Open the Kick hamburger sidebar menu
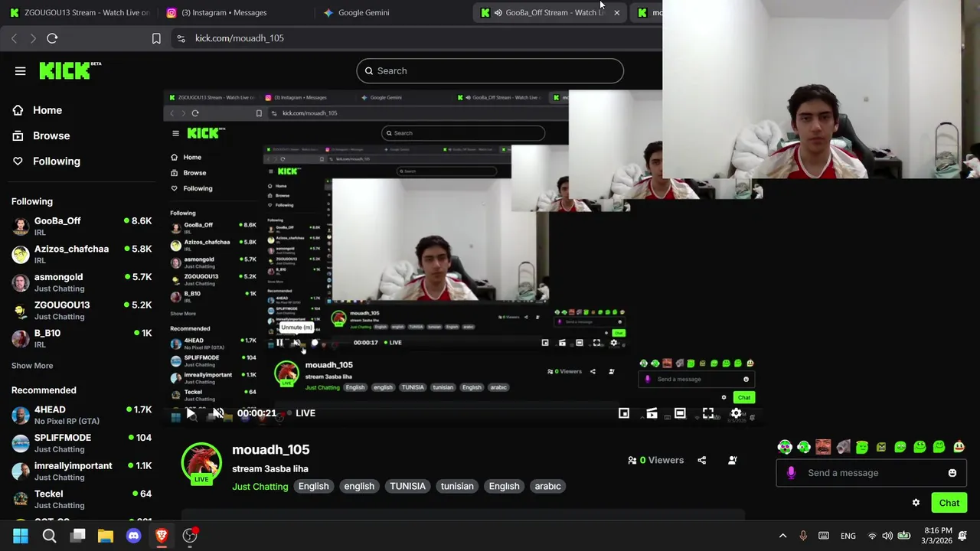 21,71
